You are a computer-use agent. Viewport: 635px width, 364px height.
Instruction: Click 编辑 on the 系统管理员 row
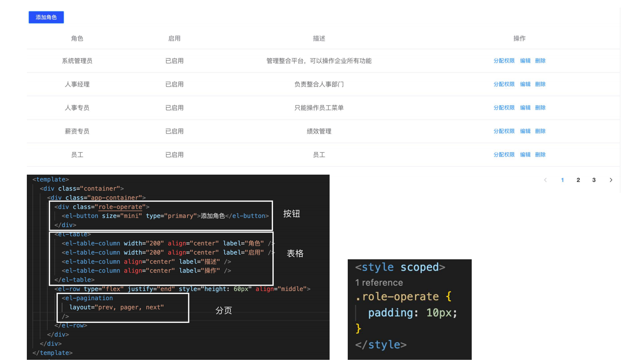[525, 60]
